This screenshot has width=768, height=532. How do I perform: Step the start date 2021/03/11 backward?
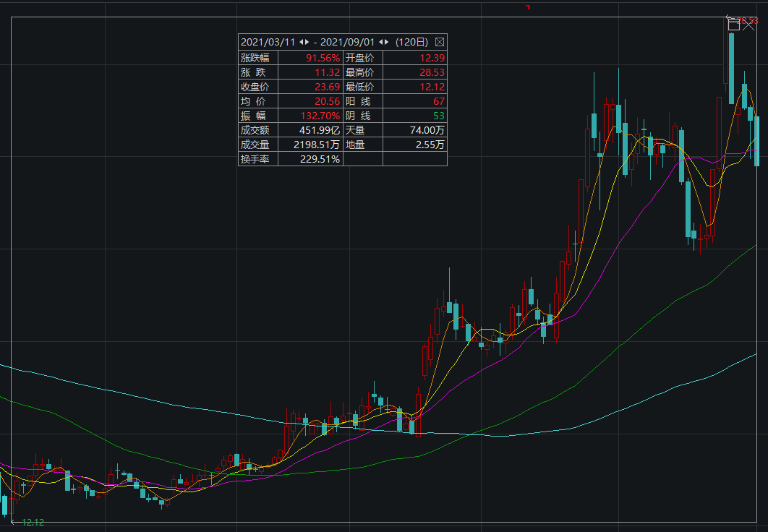point(301,43)
